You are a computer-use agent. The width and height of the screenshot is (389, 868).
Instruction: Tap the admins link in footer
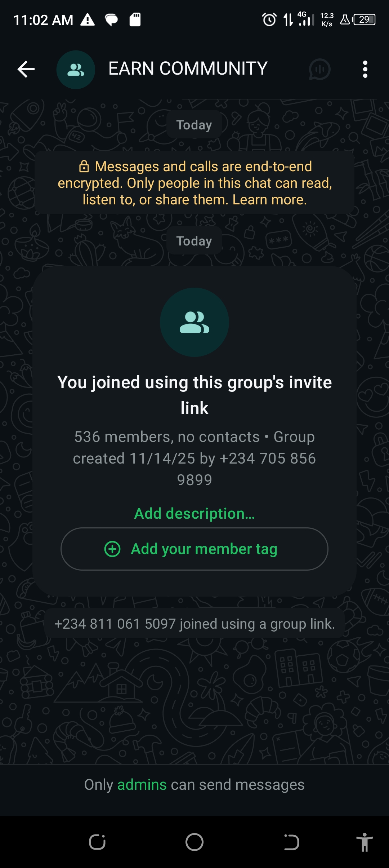tap(142, 785)
